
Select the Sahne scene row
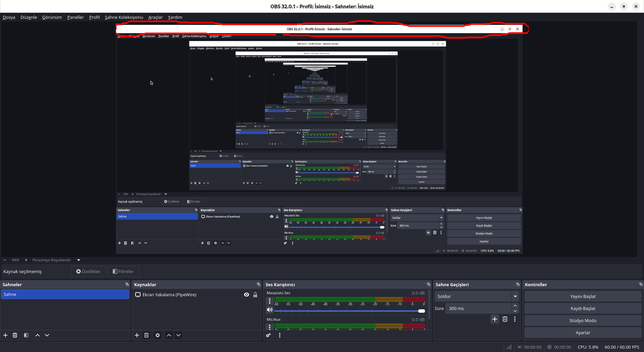tap(65, 294)
